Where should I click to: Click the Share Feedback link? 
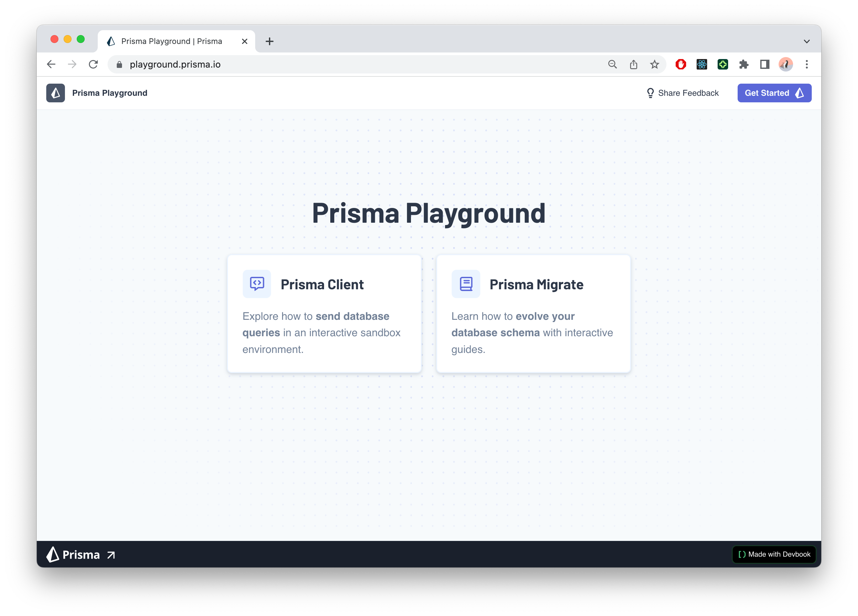683,93
